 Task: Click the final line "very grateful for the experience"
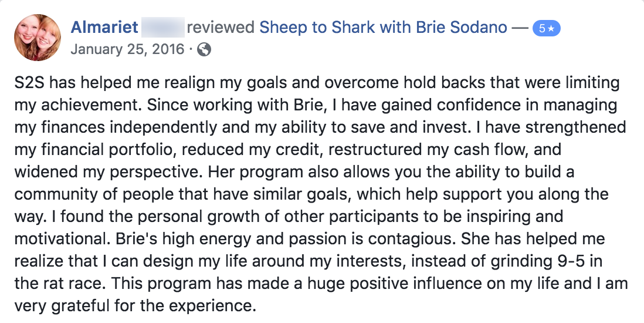tap(135, 306)
